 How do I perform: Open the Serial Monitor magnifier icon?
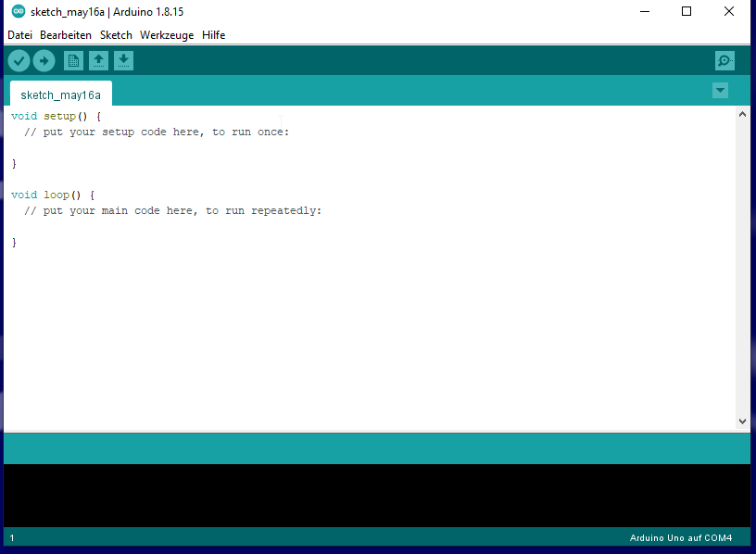pos(724,61)
